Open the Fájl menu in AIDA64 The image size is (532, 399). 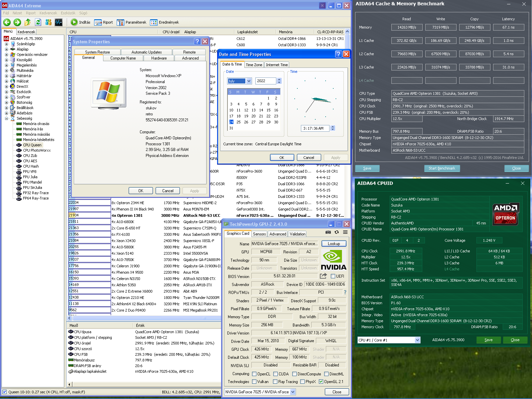coord(6,13)
